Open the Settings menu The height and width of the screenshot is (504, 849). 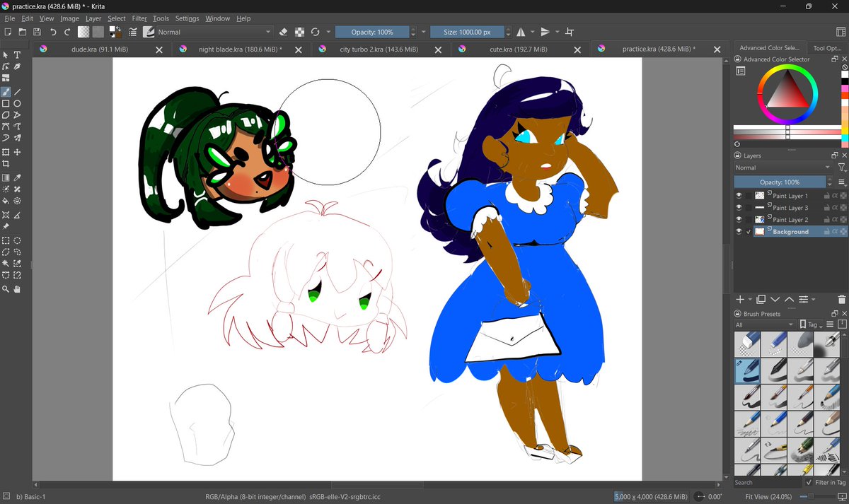(x=187, y=18)
